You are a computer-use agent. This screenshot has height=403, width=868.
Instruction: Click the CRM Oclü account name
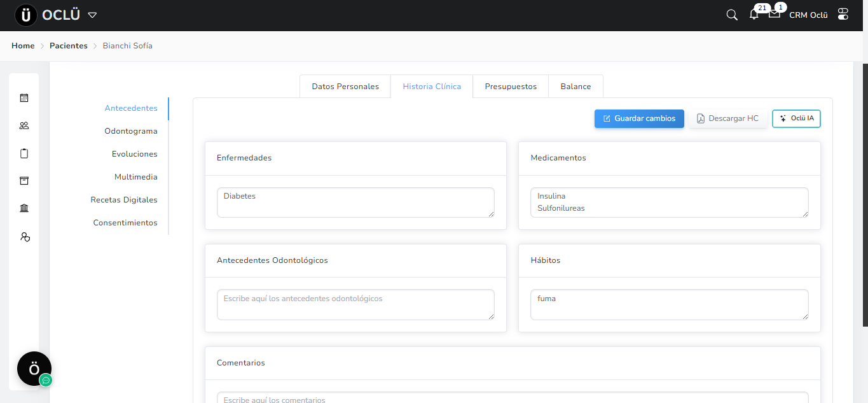coord(808,15)
